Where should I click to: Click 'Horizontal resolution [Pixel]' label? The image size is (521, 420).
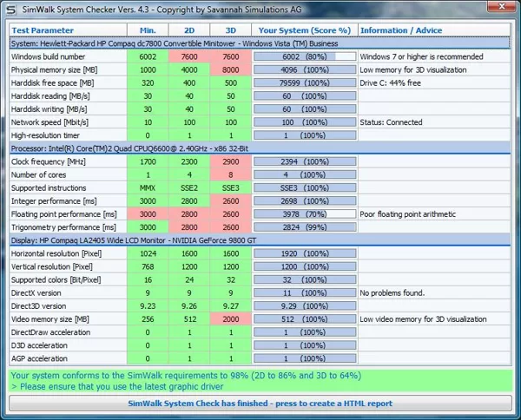click(56, 253)
